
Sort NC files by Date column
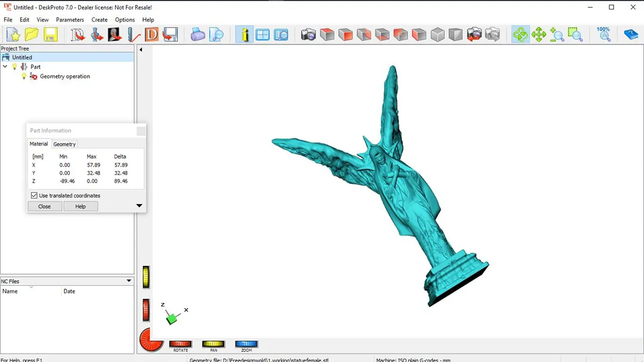tap(98, 291)
